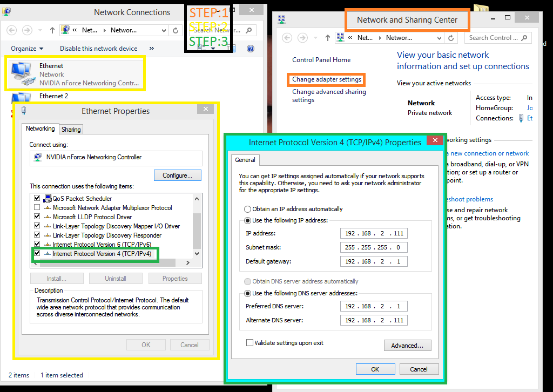Click horizontal scrollbar right arrow in items list
Viewport: 553px width, 392px height.
point(187,262)
